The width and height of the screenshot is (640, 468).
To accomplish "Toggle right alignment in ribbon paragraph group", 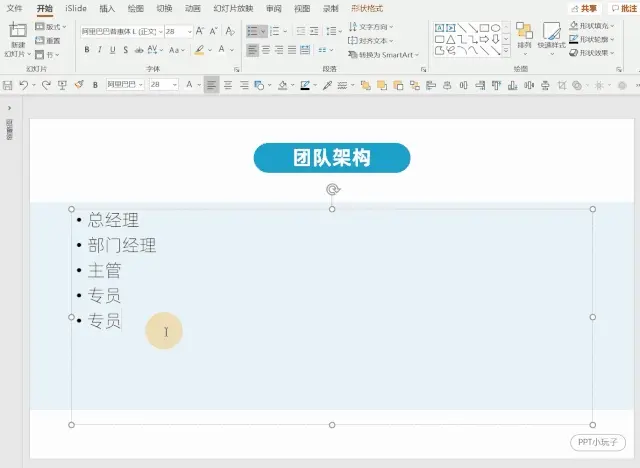I will coord(279,50).
